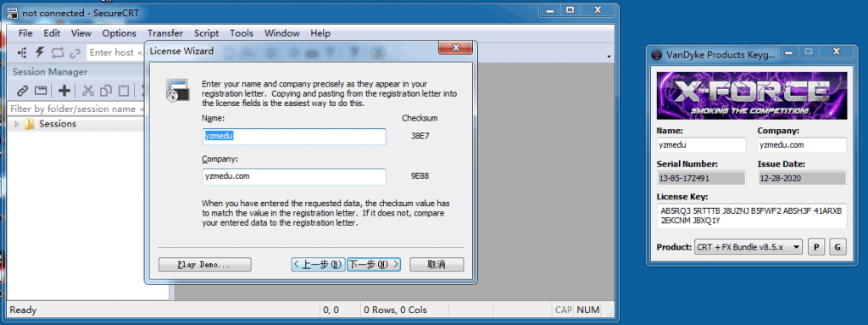Screen dimensions: 868x325
Task: Open the View menu
Action: [x=81, y=33]
